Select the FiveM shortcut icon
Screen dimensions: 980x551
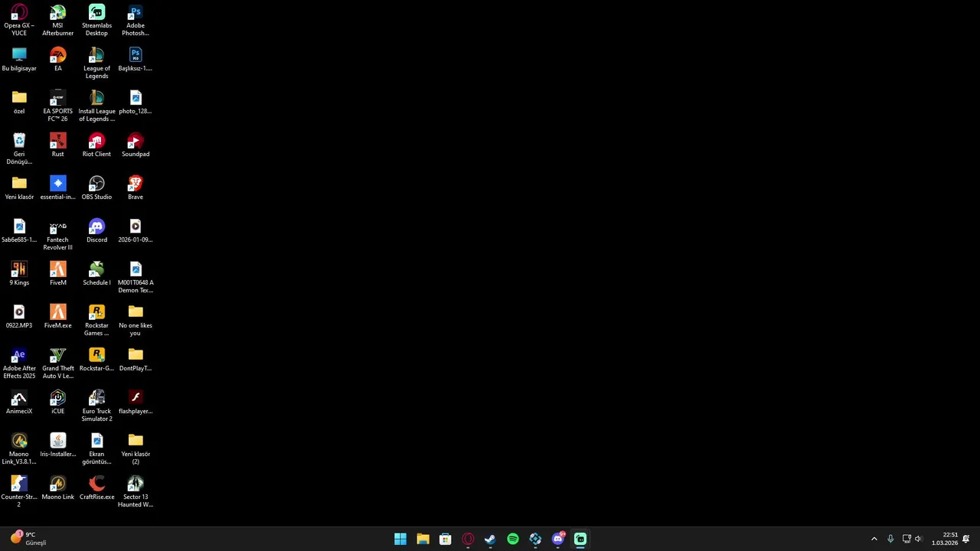(x=58, y=274)
